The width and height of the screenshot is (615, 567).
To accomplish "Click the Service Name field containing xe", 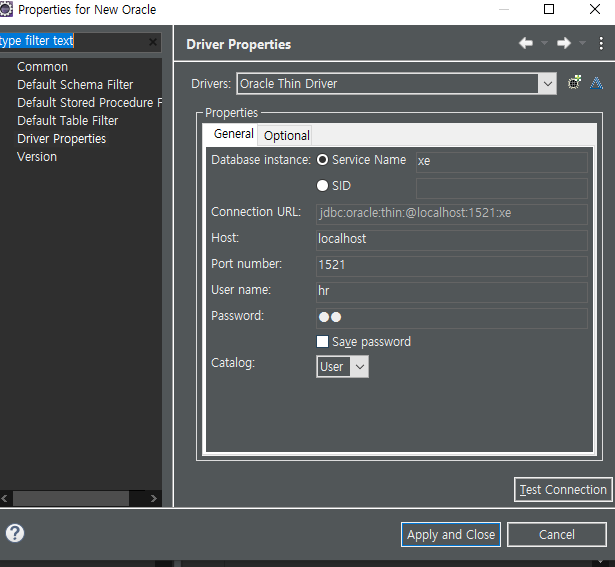I will tap(502, 162).
